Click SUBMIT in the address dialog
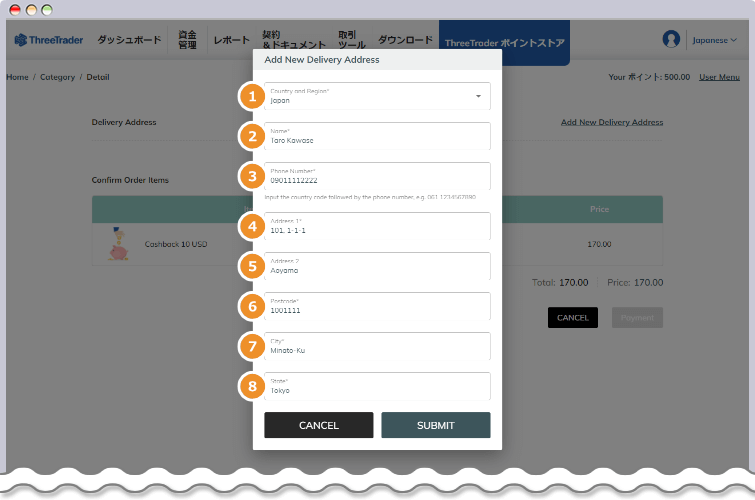This screenshot has height=500, width=755. point(436,425)
